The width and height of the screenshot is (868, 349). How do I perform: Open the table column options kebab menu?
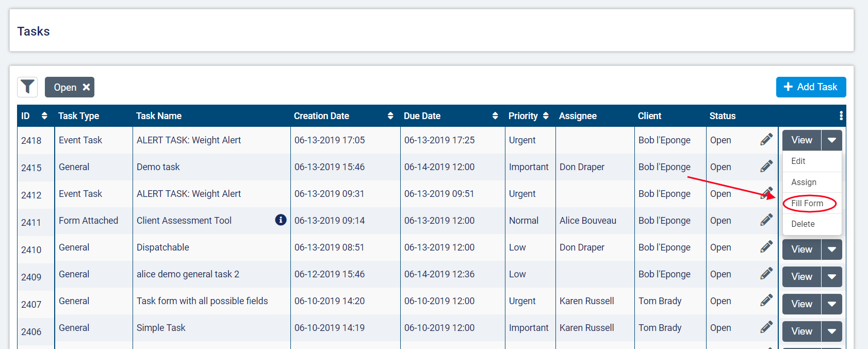click(841, 116)
